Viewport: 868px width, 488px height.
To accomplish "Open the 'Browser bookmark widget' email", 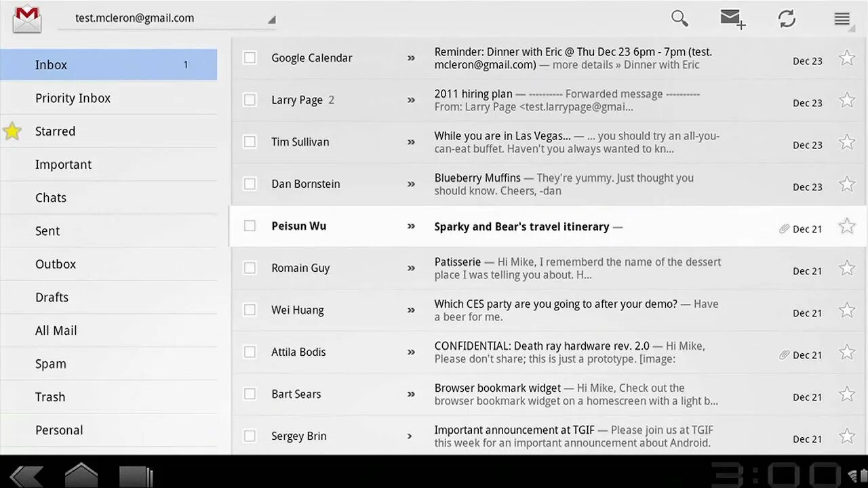I will point(549,394).
